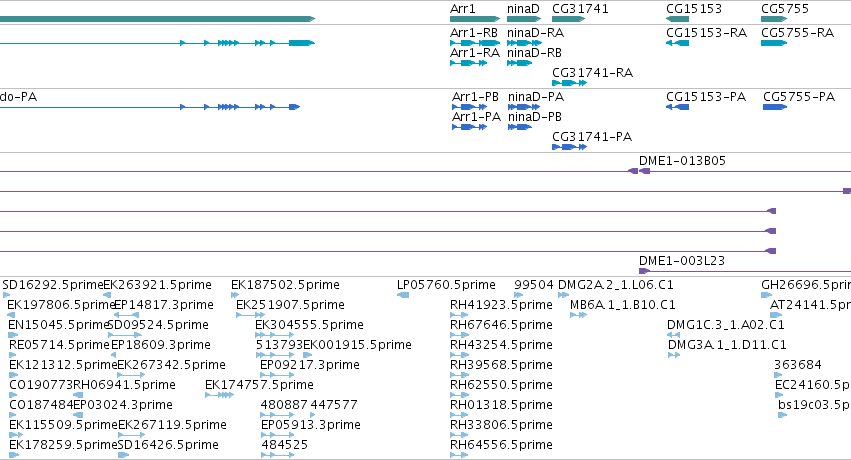Click the DMG3A.1_1.D11.C1 label
851x460 pixels.
[727, 345]
